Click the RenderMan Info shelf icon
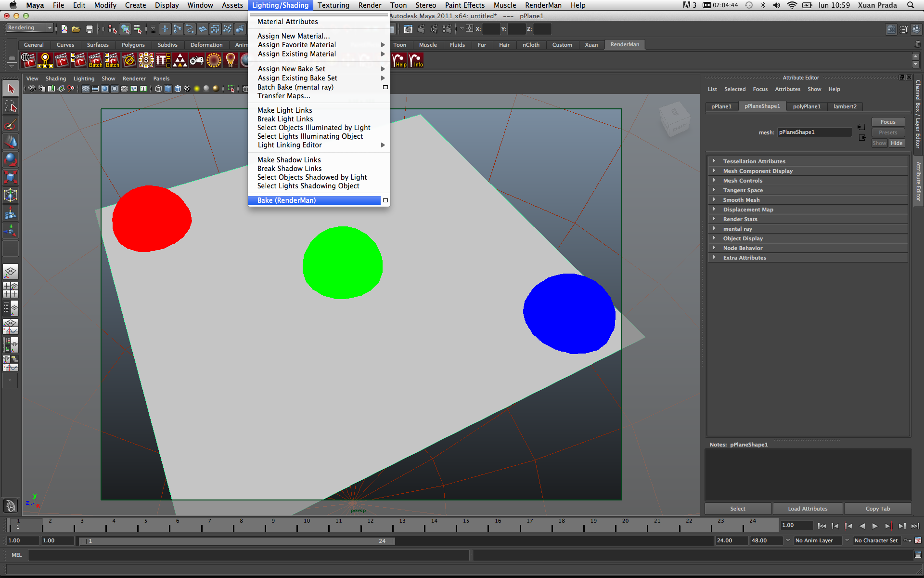The height and width of the screenshot is (578, 924). click(x=416, y=60)
